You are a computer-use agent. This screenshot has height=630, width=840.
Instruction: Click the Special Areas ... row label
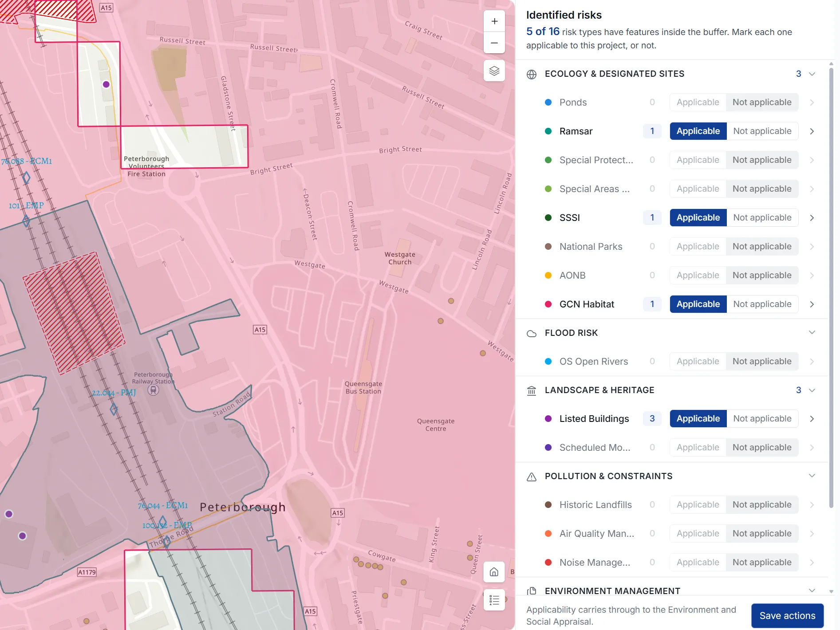[x=594, y=189]
